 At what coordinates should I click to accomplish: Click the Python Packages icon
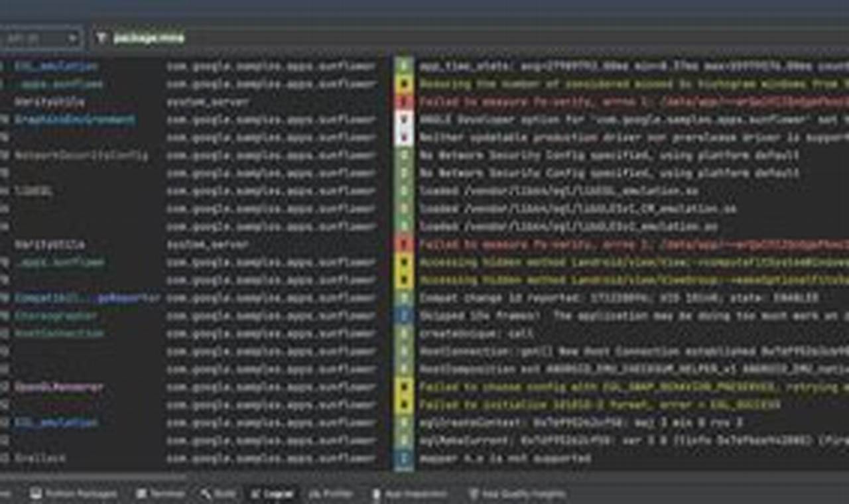pos(33,493)
